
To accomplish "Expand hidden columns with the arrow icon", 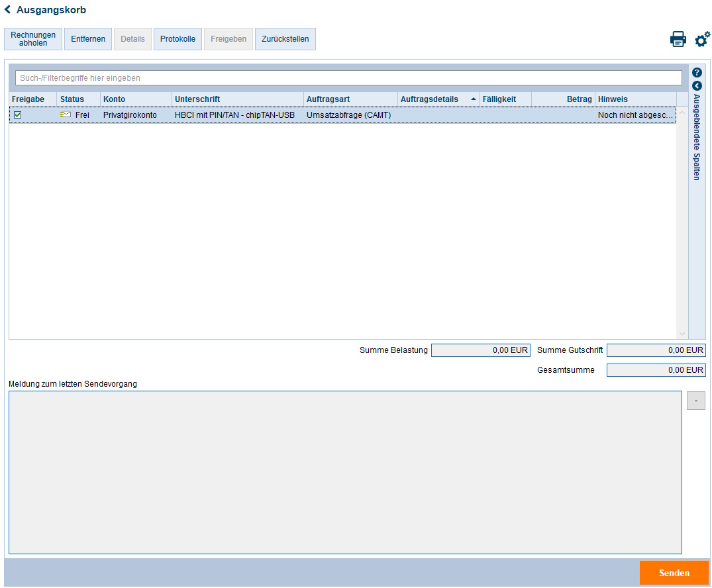I will coord(697,86).
